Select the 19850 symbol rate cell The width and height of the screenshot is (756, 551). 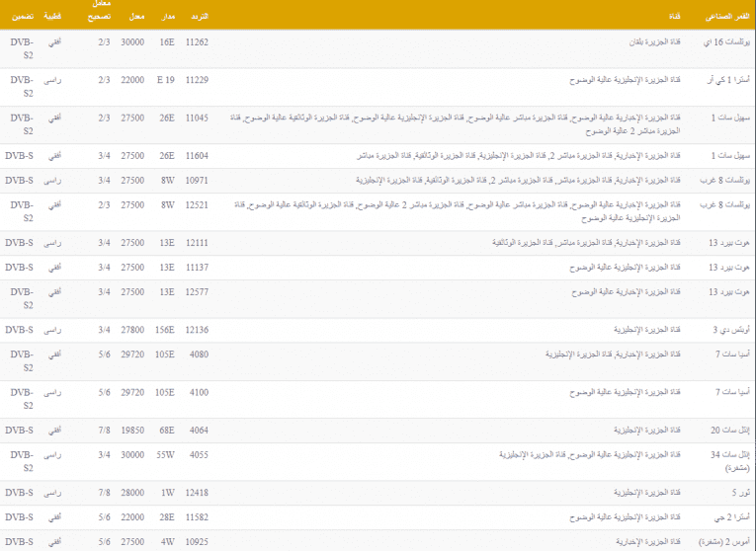132,431
